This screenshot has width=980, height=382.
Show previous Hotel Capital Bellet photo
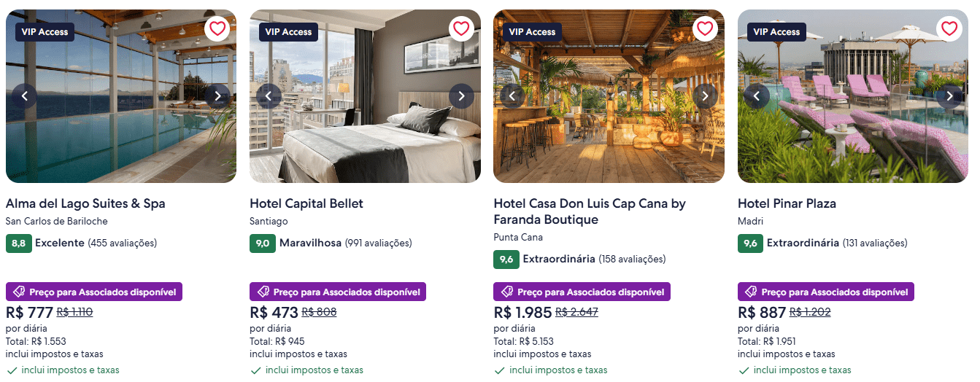(269, 95)
